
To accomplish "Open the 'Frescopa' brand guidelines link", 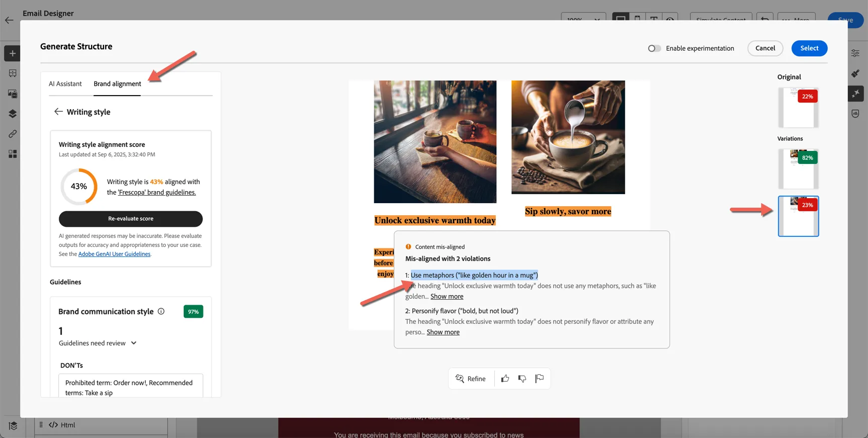I will point(157,192).
